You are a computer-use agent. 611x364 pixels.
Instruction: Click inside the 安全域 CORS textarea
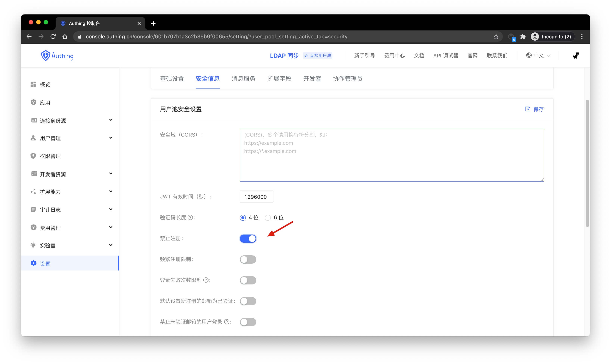392,155
